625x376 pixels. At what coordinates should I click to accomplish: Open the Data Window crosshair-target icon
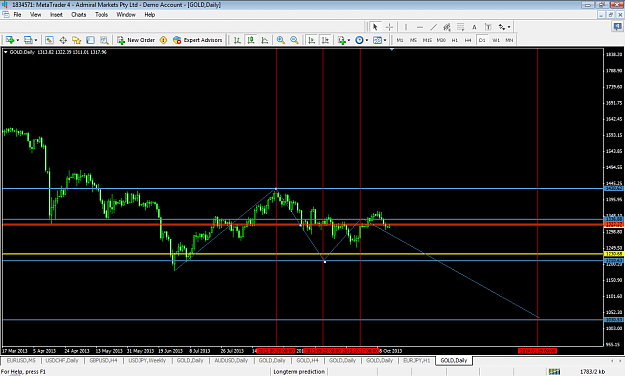point(63,40)
